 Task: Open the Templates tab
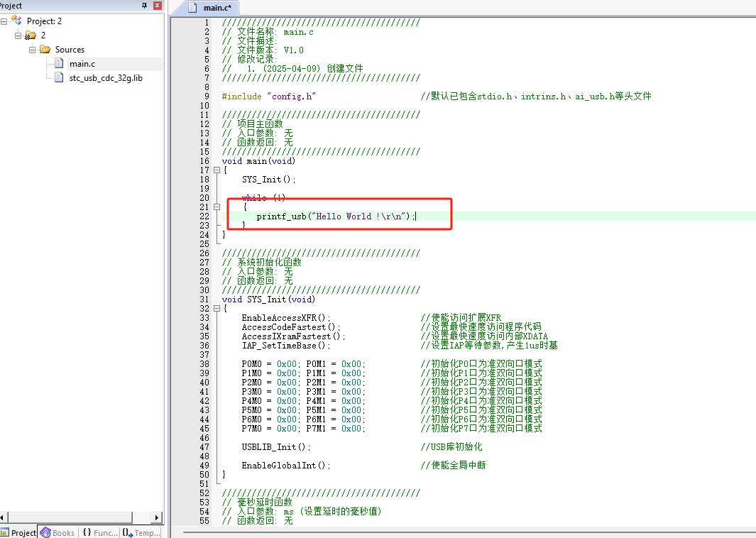coord(141,532)
